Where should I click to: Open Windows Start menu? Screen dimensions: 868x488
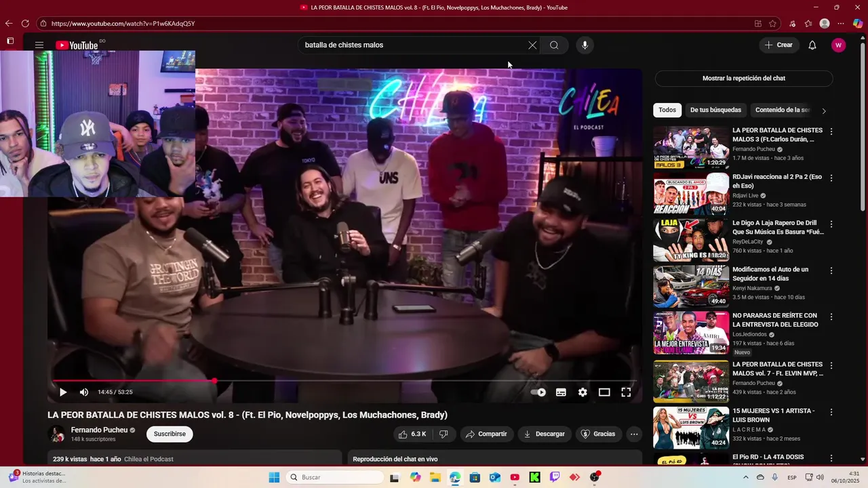274,477
